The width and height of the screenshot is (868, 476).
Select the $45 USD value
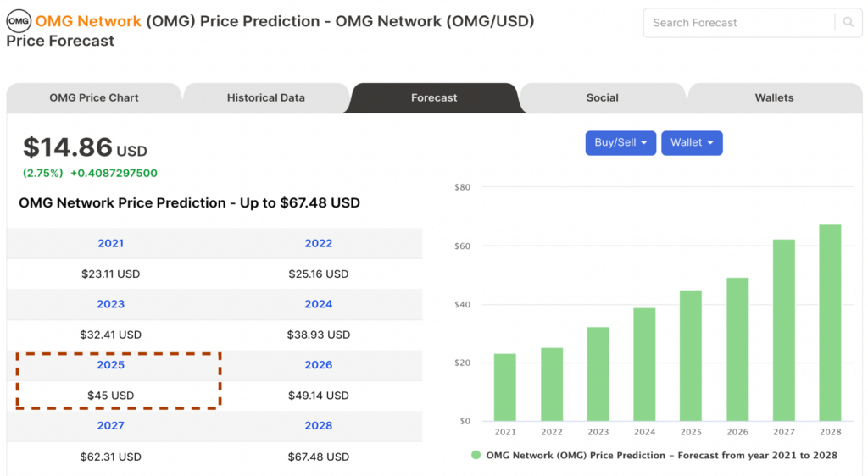coord(111,396)
